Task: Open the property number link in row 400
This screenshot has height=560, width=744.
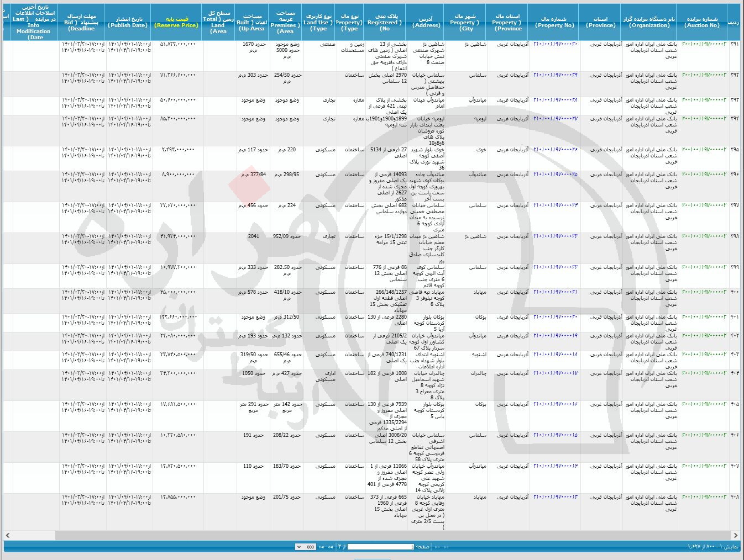Action: [554, 292]
